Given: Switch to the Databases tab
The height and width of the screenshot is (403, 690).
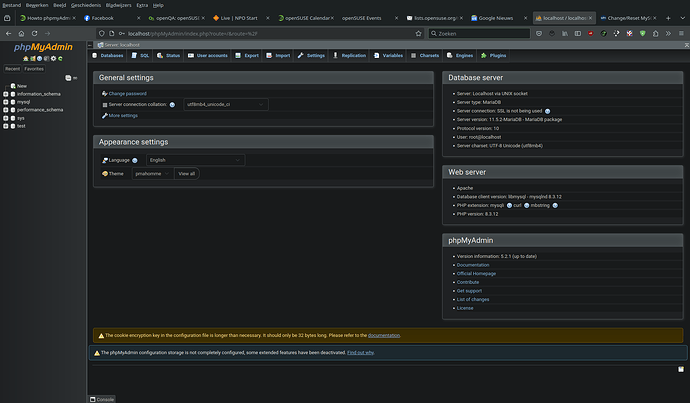Looking at the screenshot, I should (111, 56).
